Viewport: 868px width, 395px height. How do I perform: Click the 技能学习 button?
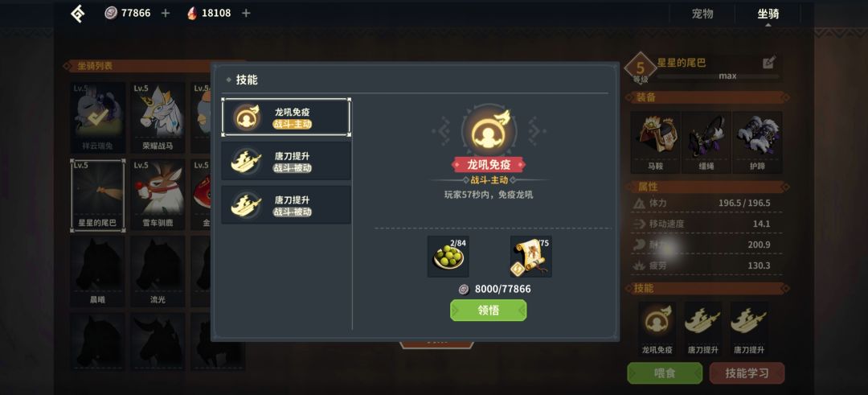(747, 372)
